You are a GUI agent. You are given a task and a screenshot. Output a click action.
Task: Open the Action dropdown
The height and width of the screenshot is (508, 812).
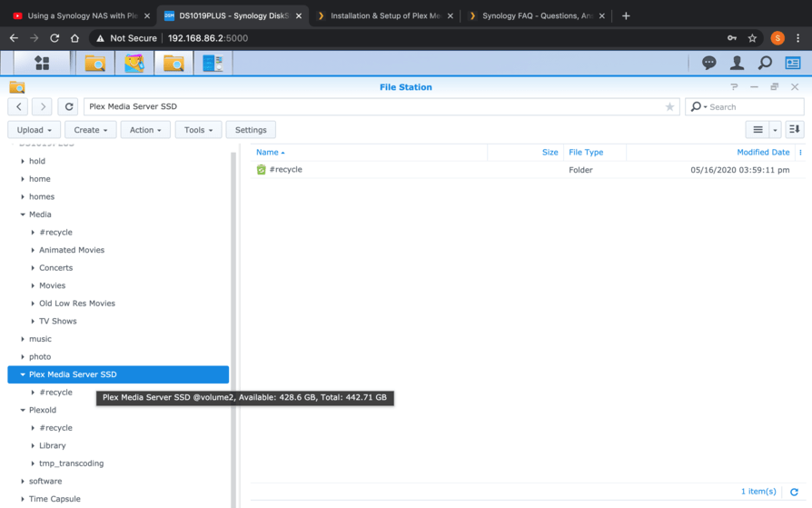pyautogui.click(x=145, y=130)
